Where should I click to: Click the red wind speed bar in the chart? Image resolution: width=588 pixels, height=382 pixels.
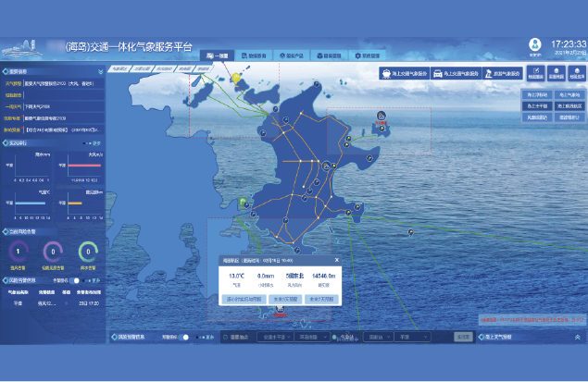[85, 166]
